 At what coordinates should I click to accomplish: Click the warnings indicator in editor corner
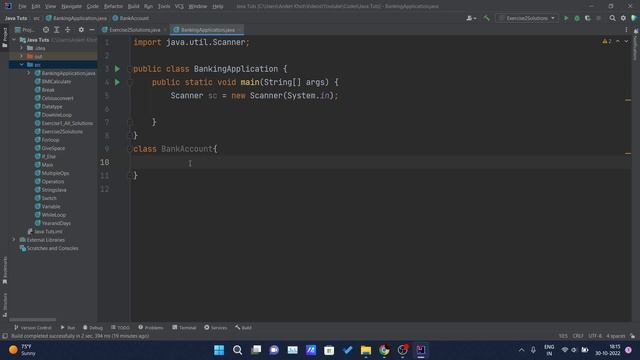click(607, 41)
